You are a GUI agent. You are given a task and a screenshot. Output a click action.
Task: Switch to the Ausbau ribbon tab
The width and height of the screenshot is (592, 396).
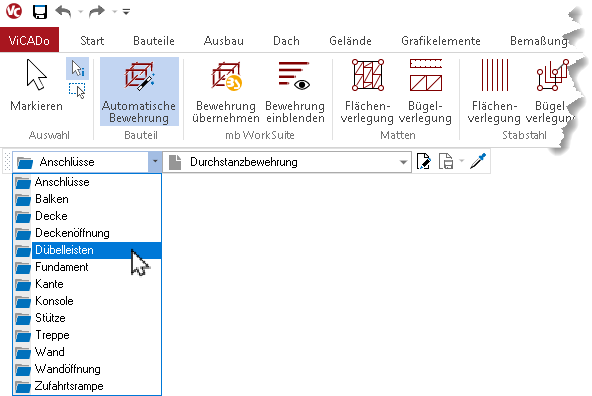(x=224, y=40)
